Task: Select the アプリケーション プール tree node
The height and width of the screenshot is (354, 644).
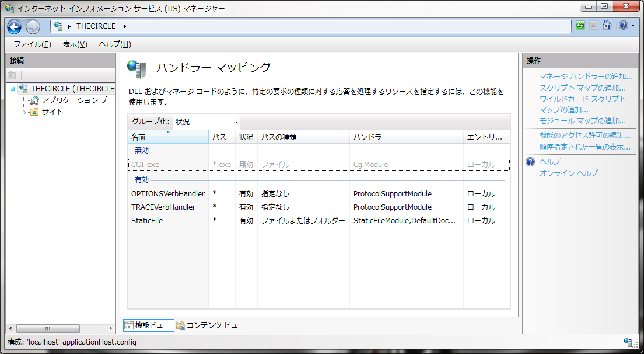Action: point(78,100)
